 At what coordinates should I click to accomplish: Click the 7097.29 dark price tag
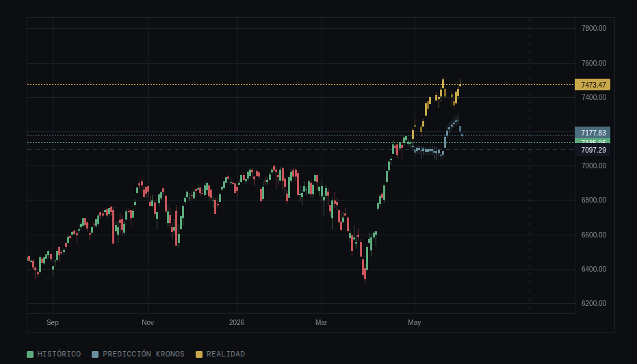(593, 150)
